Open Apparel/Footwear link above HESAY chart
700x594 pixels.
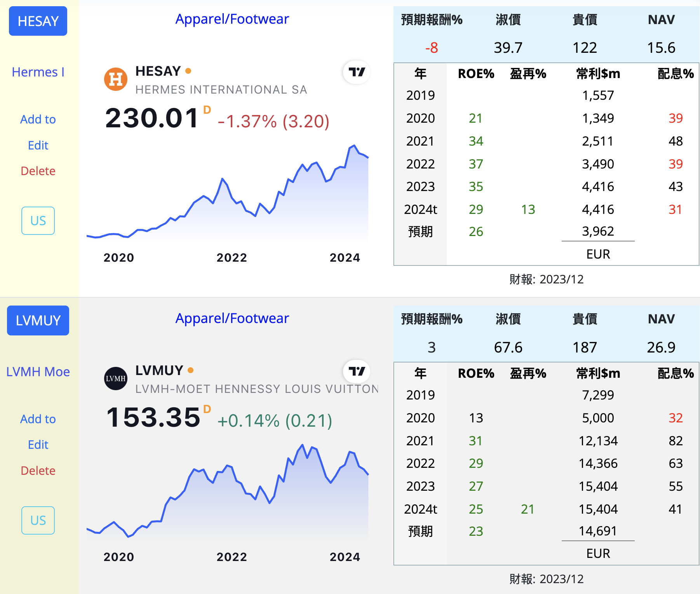232,19
